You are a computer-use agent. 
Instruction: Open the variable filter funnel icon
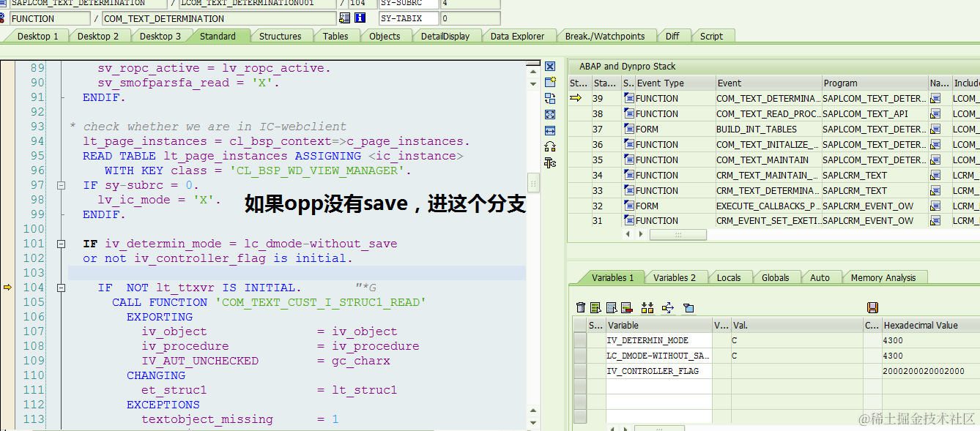[x=688, y=307]
